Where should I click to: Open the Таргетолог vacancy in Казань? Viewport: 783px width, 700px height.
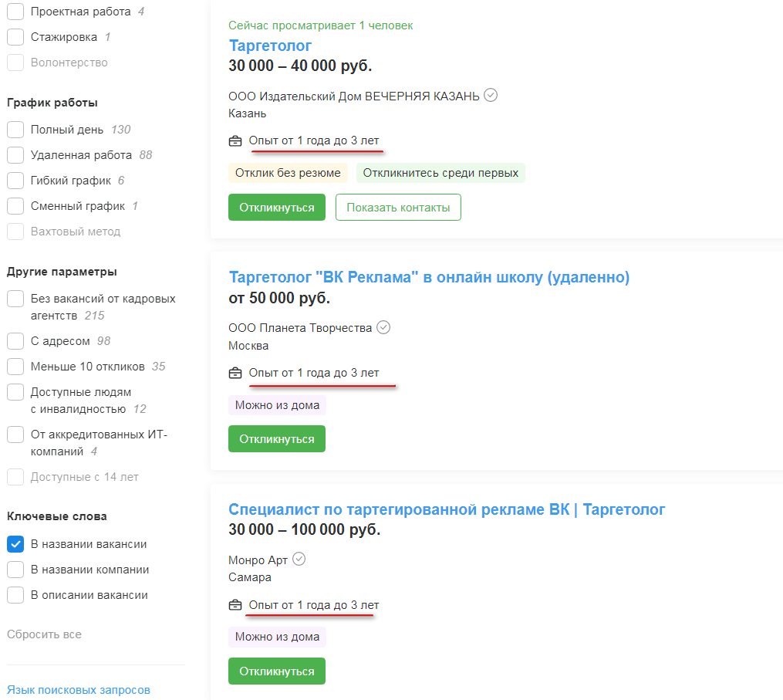(x=270, y=46)
